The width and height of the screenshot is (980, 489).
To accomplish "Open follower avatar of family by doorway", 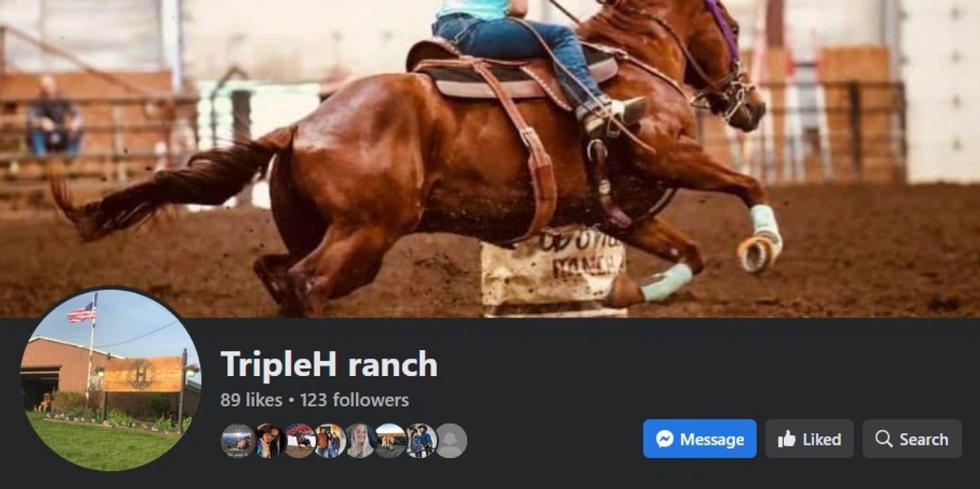I will click(x=330, y=441).
